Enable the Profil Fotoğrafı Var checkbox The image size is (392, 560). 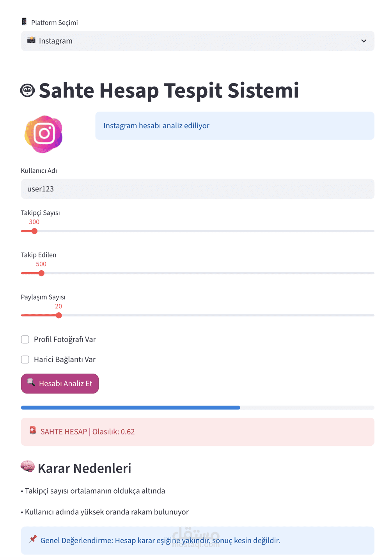25,340
